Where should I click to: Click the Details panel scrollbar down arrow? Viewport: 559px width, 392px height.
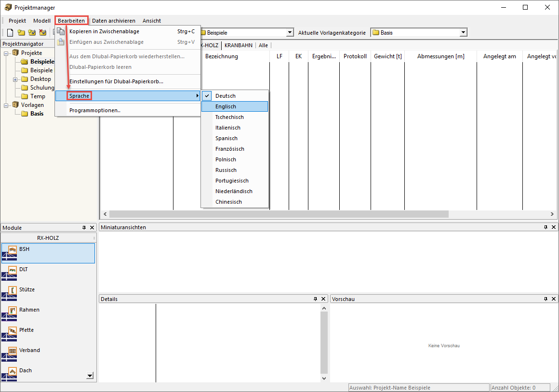pyautogui.click(x=324, y=379)
